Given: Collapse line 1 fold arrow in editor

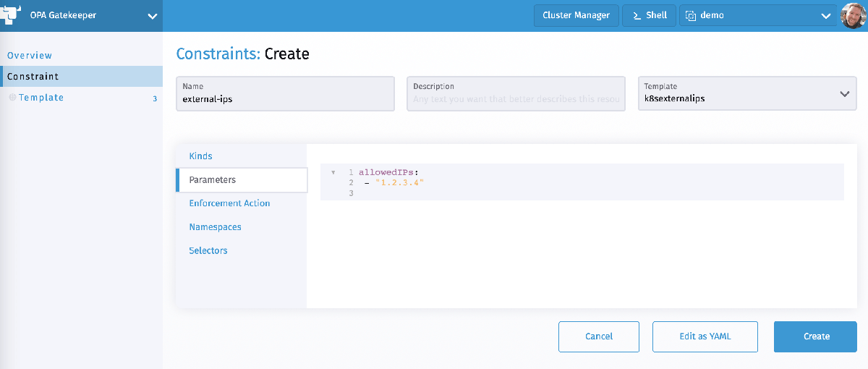Looking at the screenshot, I should coord(333,173).
